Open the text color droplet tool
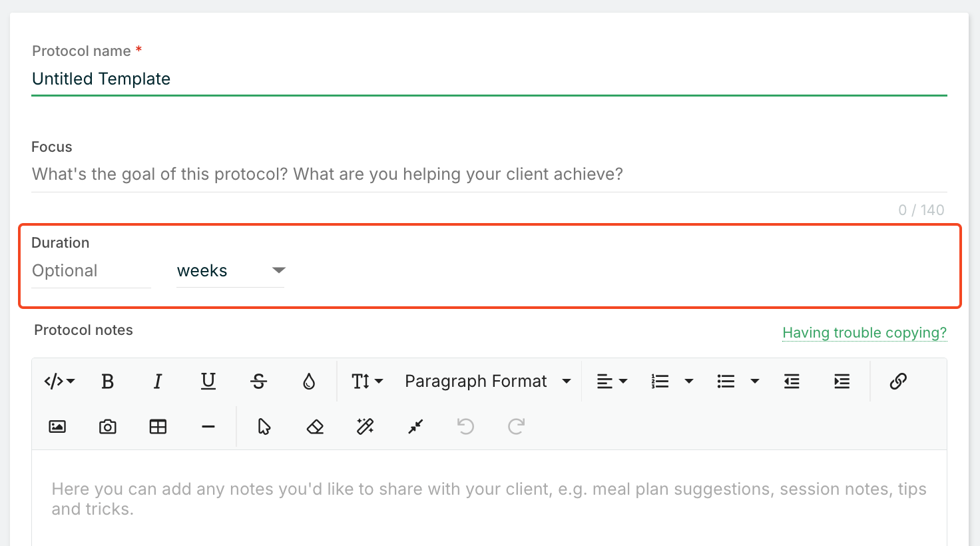Viewport: 980px width, 546px height. point(309,382)
